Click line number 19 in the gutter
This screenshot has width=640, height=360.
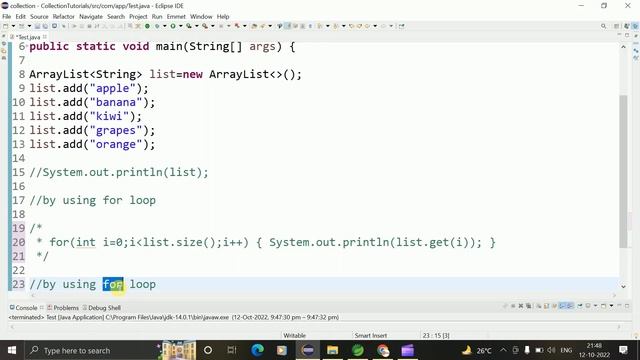point(19,228)
